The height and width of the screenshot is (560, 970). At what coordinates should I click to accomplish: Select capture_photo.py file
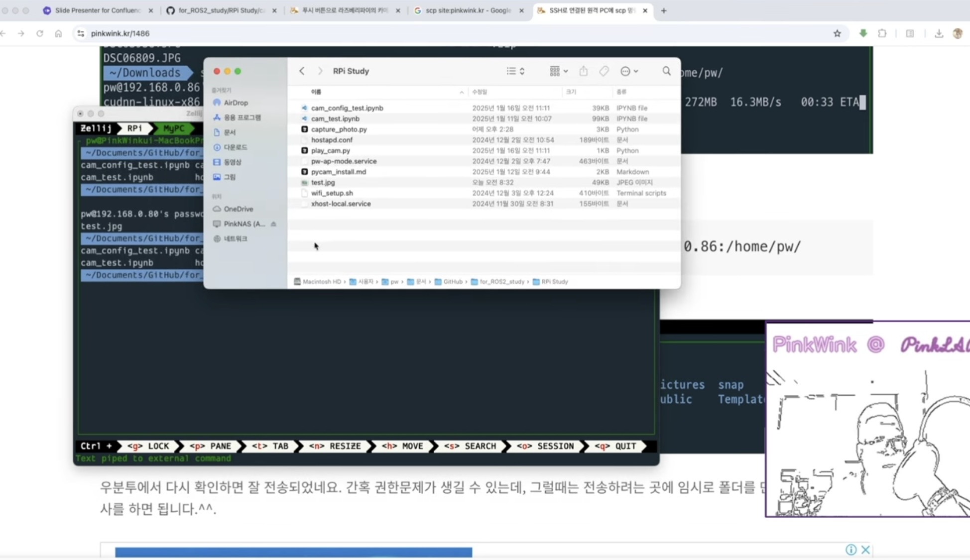(x=339, y=129)
